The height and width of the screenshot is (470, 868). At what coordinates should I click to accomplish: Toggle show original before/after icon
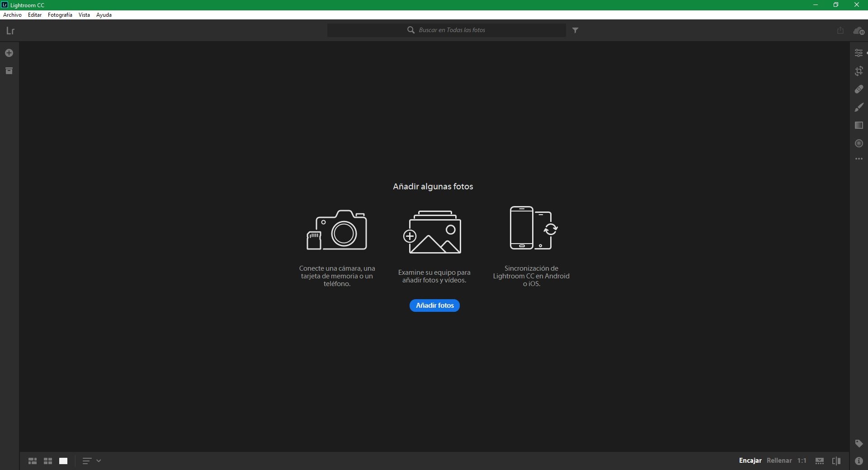pyautogui.click(x=836, y=461)
